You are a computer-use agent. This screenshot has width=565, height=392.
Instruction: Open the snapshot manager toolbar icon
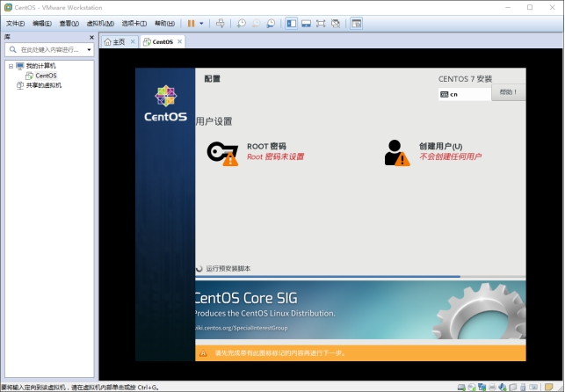click(x=271, y=24)
